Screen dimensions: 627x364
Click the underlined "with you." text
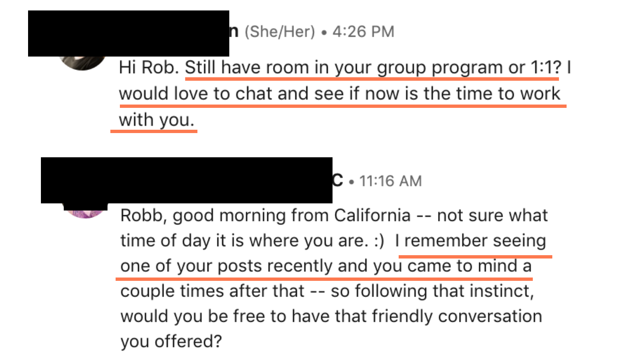pyautogui.click(x=157, y=120)
